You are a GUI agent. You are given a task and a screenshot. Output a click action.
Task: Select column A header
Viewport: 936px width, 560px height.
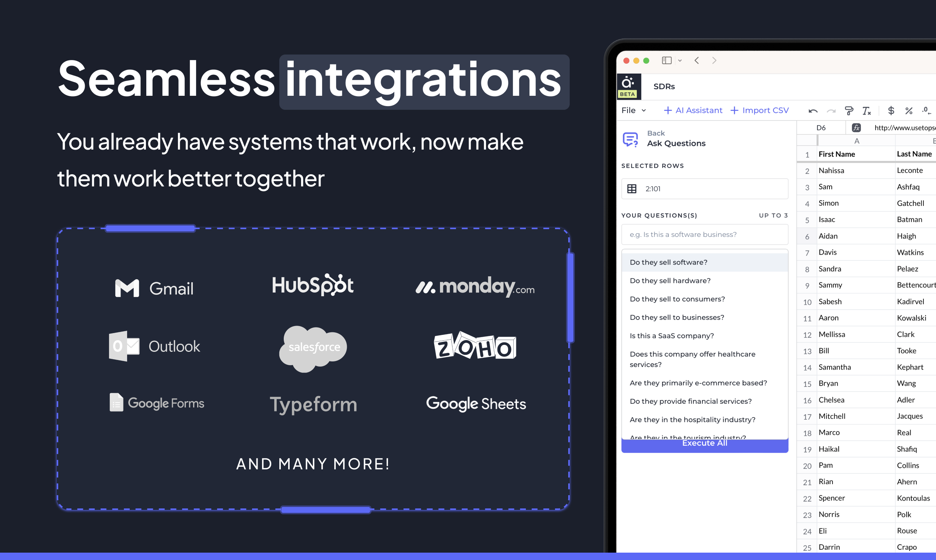857,141
